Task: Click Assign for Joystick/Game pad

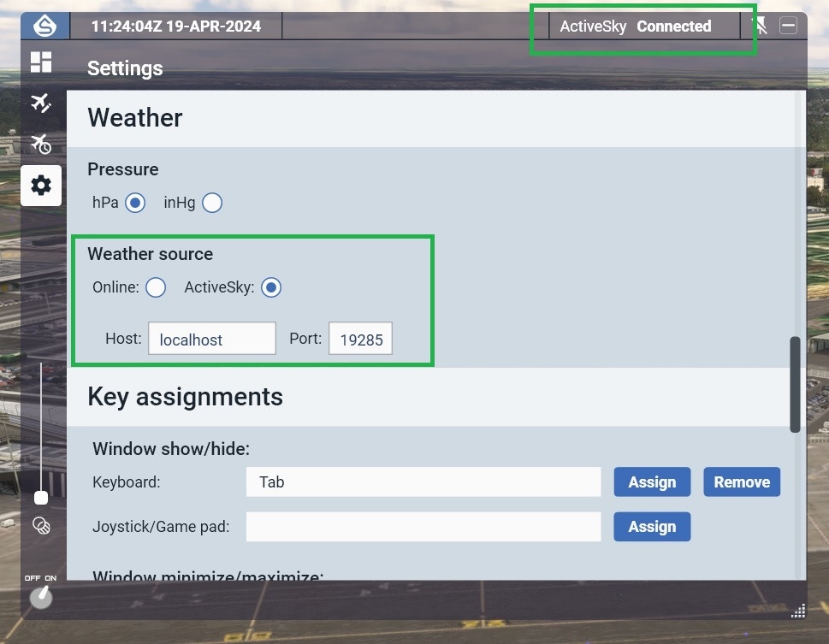Action: point(652,527)
